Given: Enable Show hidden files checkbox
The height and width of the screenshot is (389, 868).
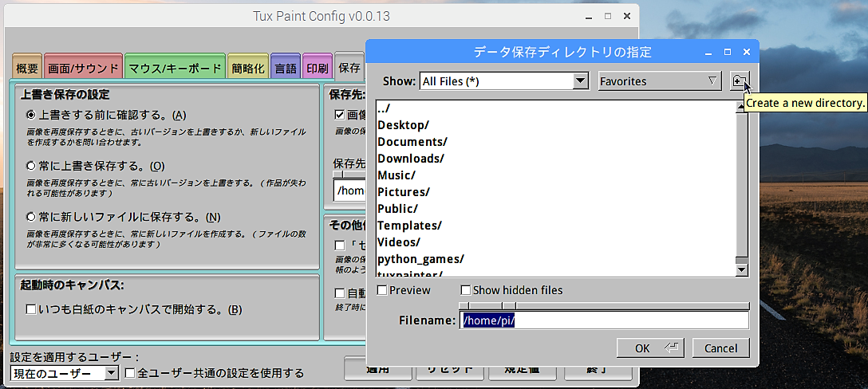Looking at the screenshot, I should tap(466, 290).
